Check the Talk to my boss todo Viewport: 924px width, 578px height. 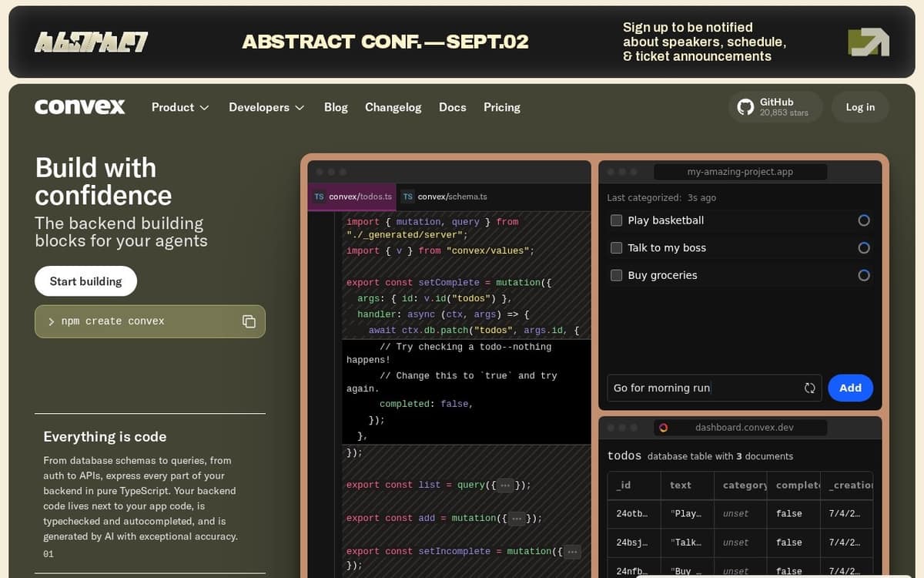click(x=616, y=248)
